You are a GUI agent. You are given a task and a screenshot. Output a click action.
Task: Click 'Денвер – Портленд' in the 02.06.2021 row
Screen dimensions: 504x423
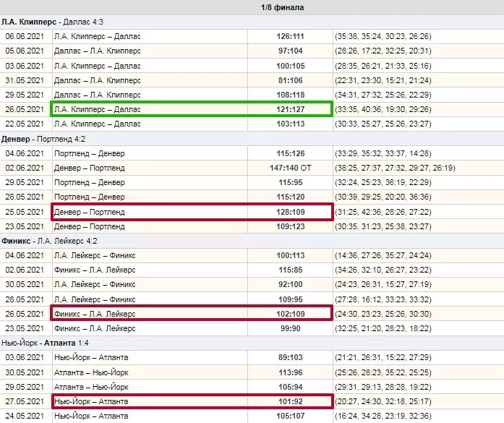tap(90, 168)
